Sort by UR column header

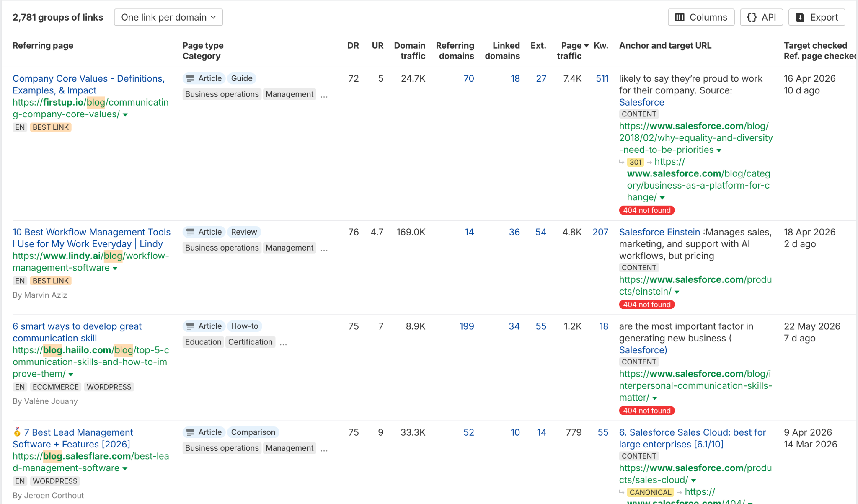[x=377, y=45]
